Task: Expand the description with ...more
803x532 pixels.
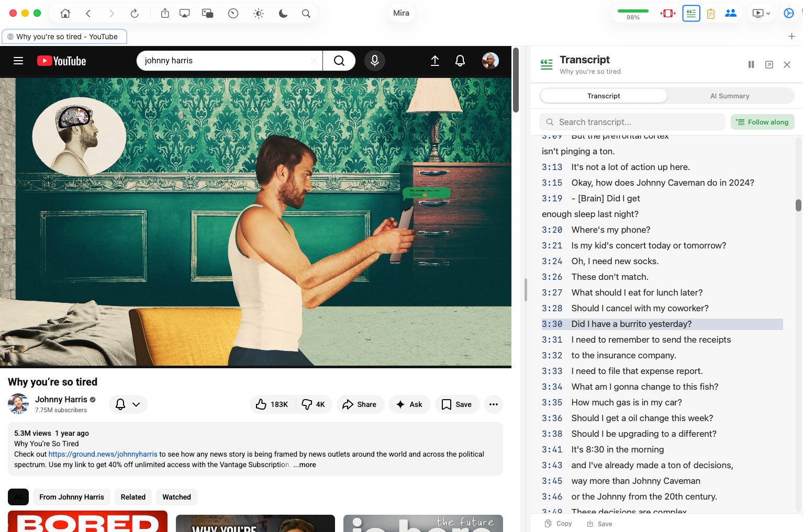Action: coord(305,465)
